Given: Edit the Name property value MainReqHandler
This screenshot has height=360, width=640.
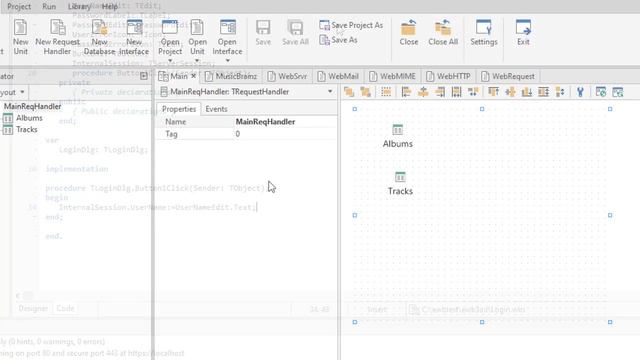Looking at the screenshot, I should [x=285, y=122].
